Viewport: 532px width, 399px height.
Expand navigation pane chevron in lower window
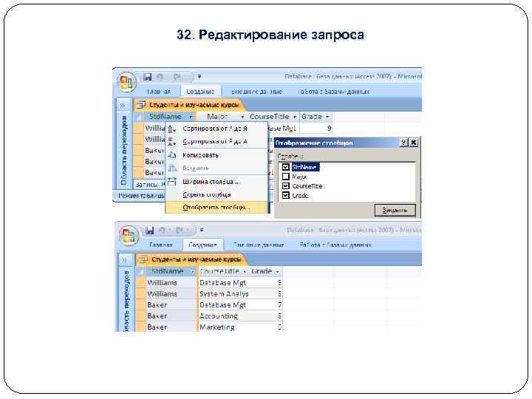coord(124,260)
